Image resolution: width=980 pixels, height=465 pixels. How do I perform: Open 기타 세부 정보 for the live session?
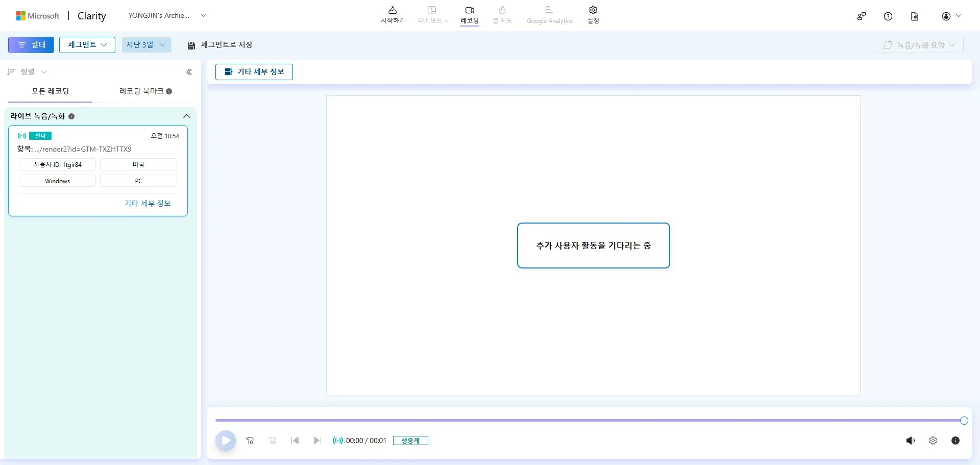tap(148, 203)
